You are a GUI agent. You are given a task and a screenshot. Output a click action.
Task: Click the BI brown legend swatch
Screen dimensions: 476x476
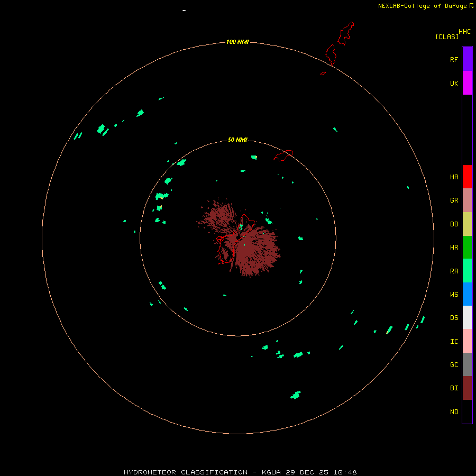coord(467,388)
